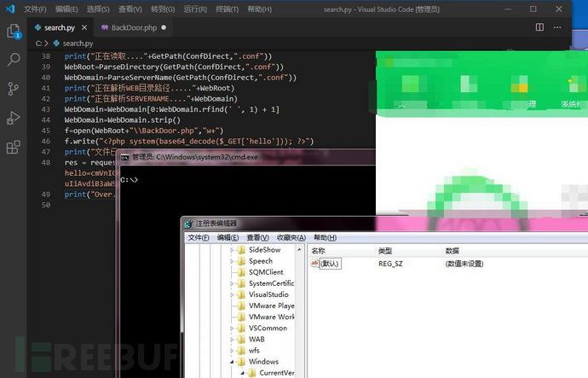The width and height of the screenshot is (588, 378).
Task: Open the Search view in activity bar
Action: [14, 60]
